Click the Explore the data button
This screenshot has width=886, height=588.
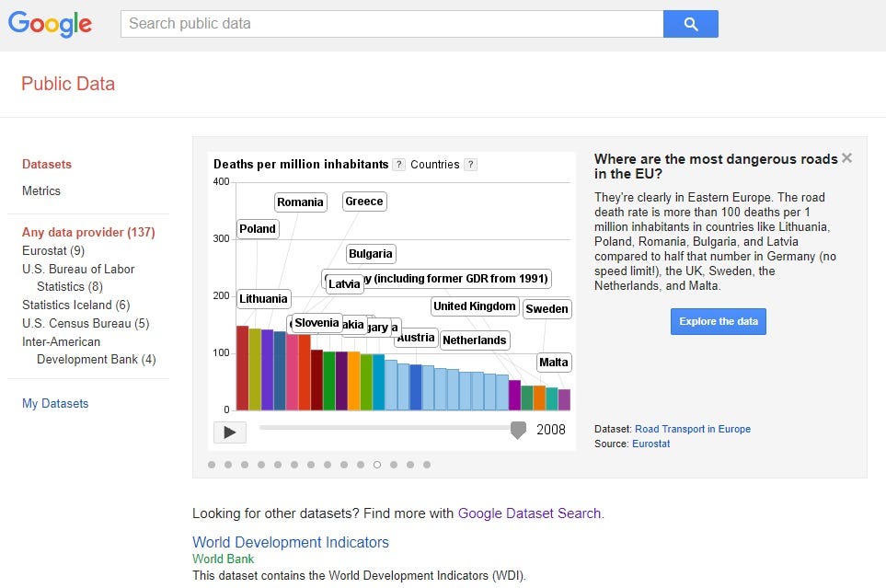718,321
